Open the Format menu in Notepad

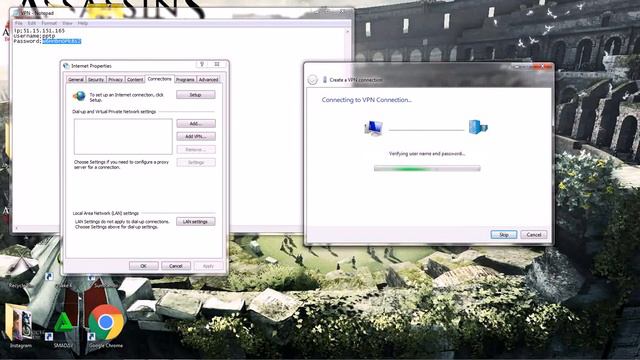pos(49,23)
